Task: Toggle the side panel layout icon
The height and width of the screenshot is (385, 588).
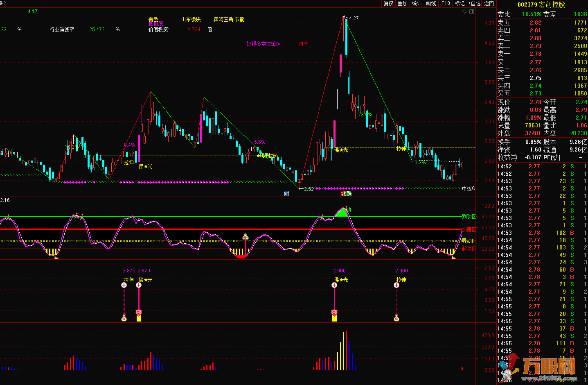Action: point(472,12)
